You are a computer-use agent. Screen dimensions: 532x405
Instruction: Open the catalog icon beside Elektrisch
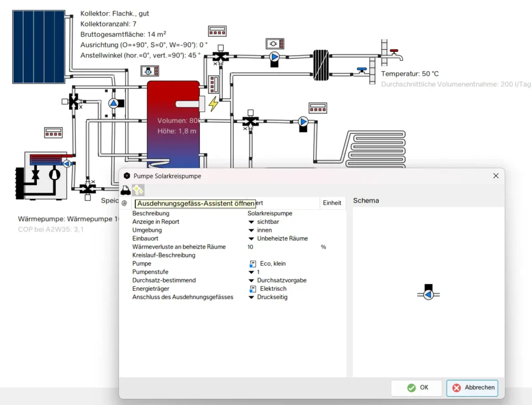click(252, 289)
